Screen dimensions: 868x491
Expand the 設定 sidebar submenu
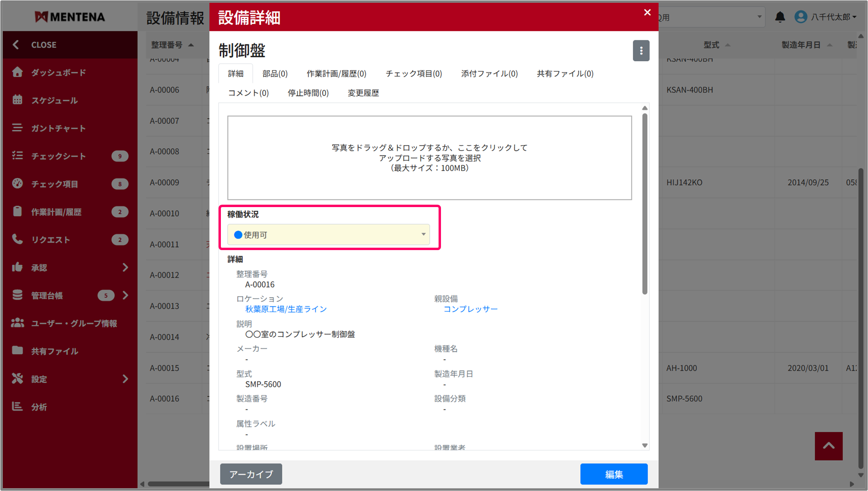click(x=125, y=379)
